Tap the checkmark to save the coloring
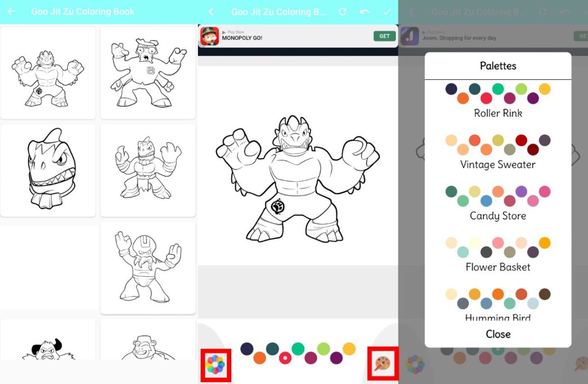Screen dimensions: 588x384 point(387,12)
